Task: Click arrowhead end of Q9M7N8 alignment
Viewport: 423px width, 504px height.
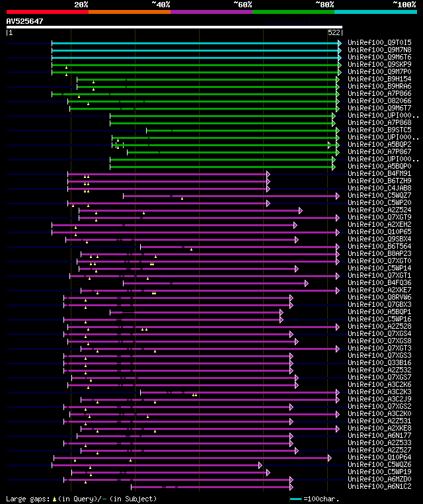Action: tap(340, 50)
